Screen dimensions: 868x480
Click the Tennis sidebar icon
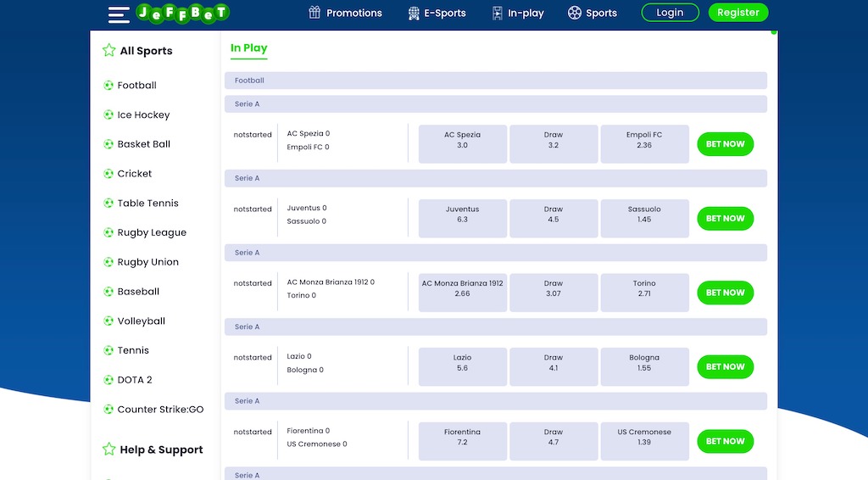(x=108, y=350)
